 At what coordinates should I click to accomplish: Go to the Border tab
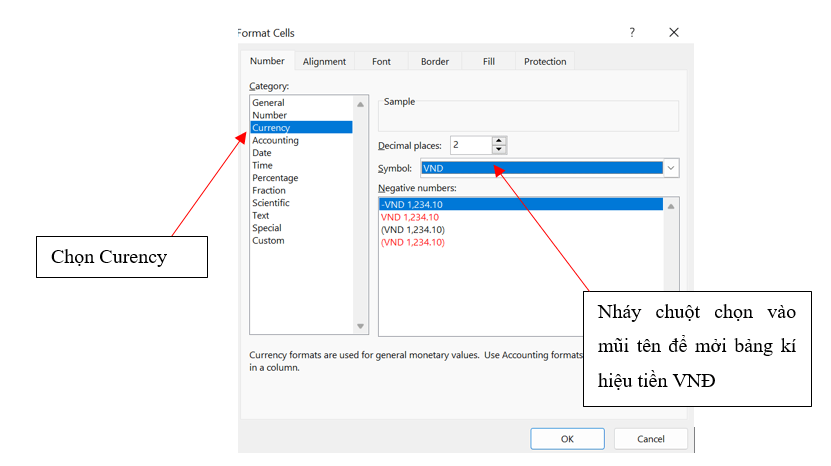pyautogui.click(x=435, y=62)
